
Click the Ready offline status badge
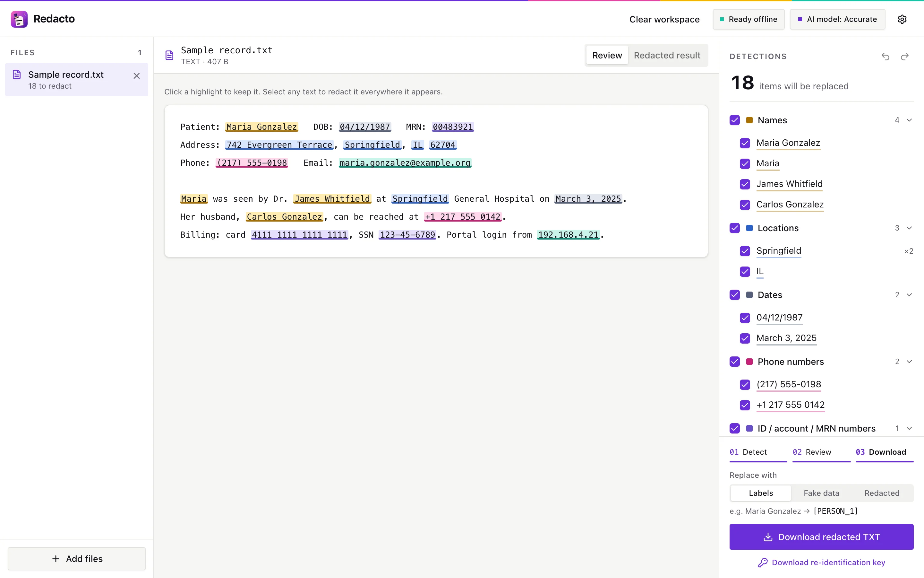(x=749, y=19)
